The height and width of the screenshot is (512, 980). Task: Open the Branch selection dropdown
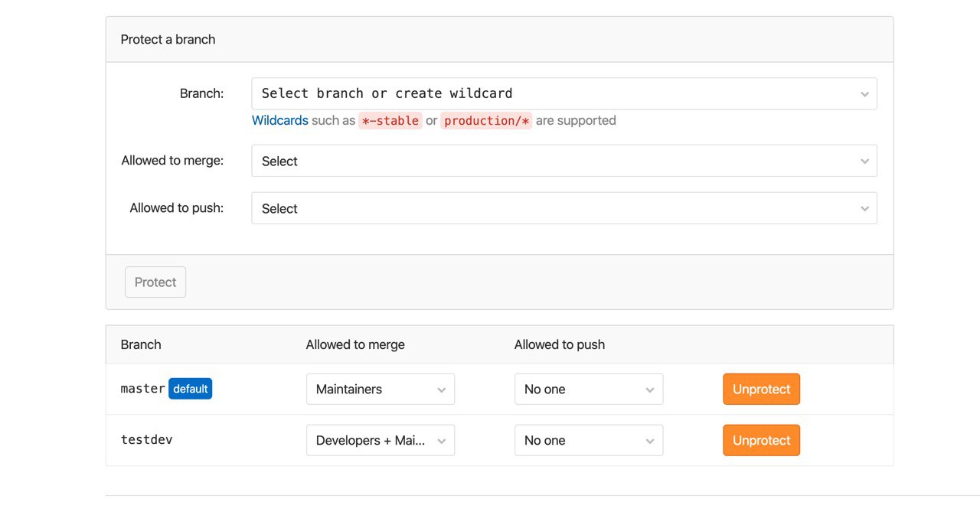(x=564, y=93)
